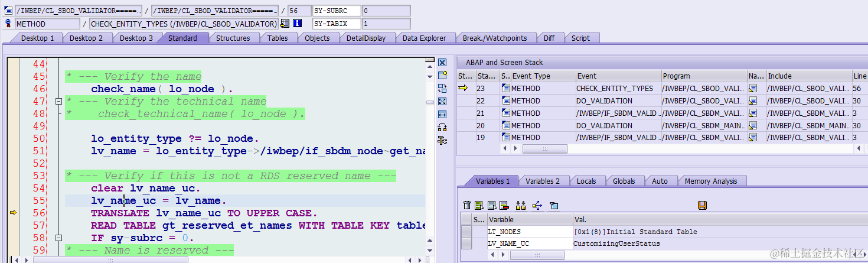868x263 pixels.
Task: Switch to the Variables 2 tab
Action: click(543, 181)
